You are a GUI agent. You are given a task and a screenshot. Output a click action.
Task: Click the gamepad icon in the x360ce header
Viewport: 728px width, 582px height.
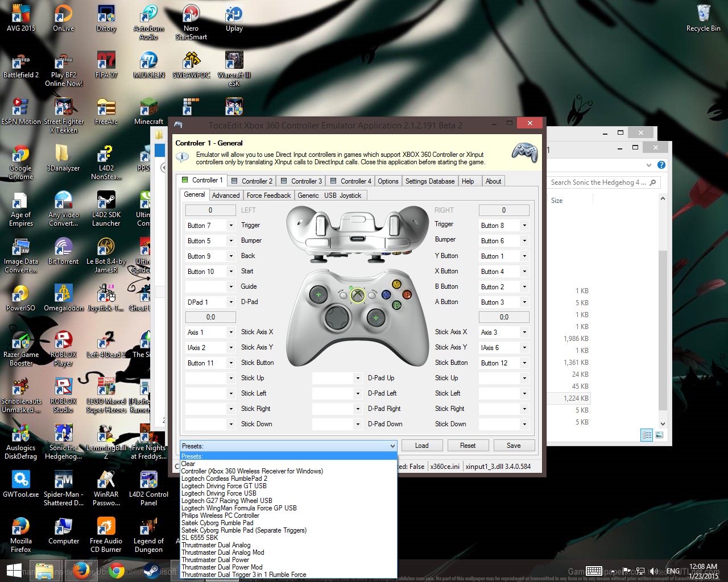point(523,153)
